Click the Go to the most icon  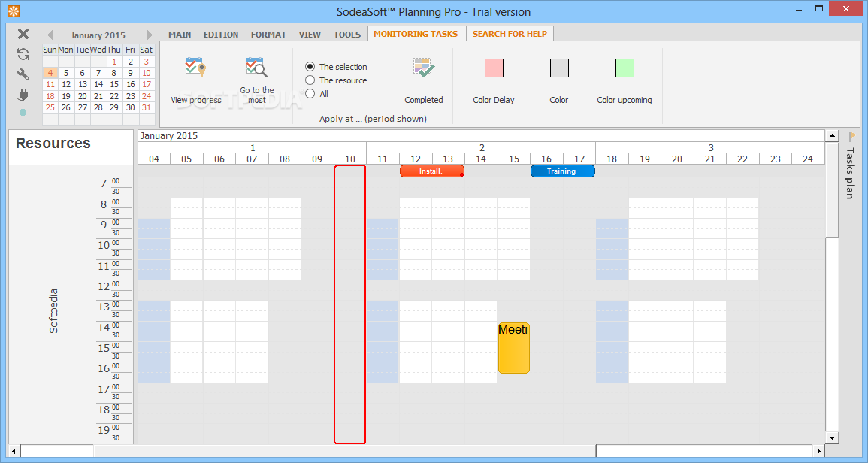(256, 67)
